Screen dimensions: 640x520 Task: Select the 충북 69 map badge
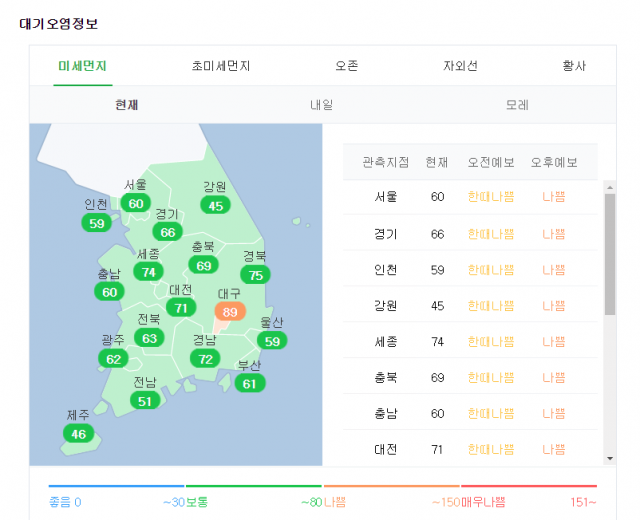tap(204, 266)
